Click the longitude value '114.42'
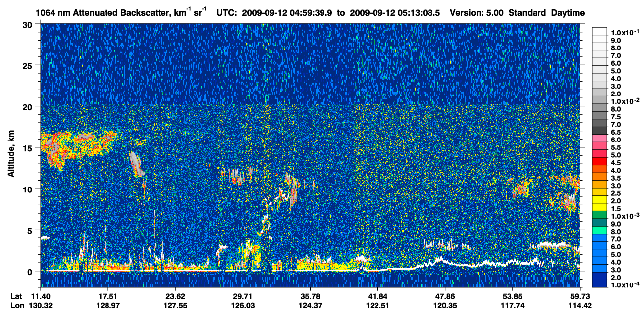Image resolution: width=644 pixels, height=330 pixels. [x=580, y=305]
